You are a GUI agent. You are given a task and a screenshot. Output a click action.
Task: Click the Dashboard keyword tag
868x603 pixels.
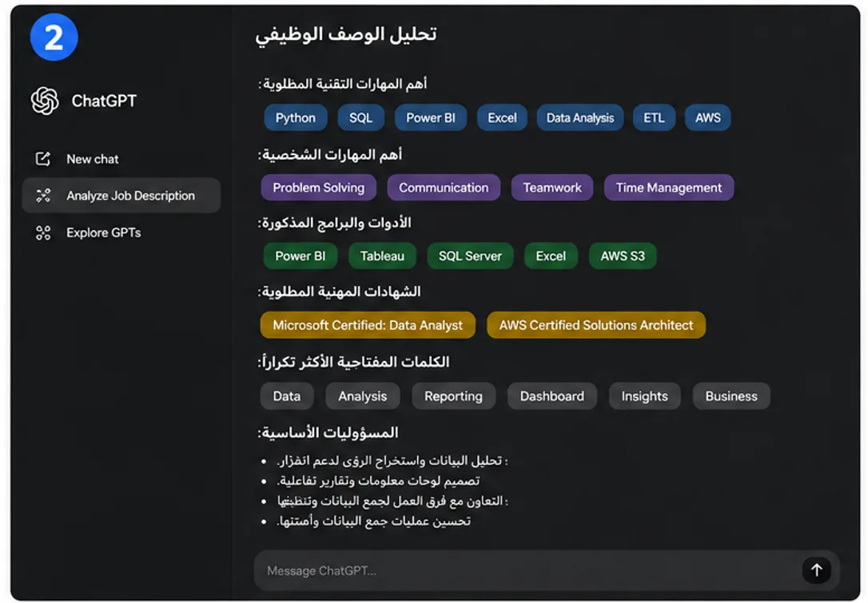[x=552, y=396]
